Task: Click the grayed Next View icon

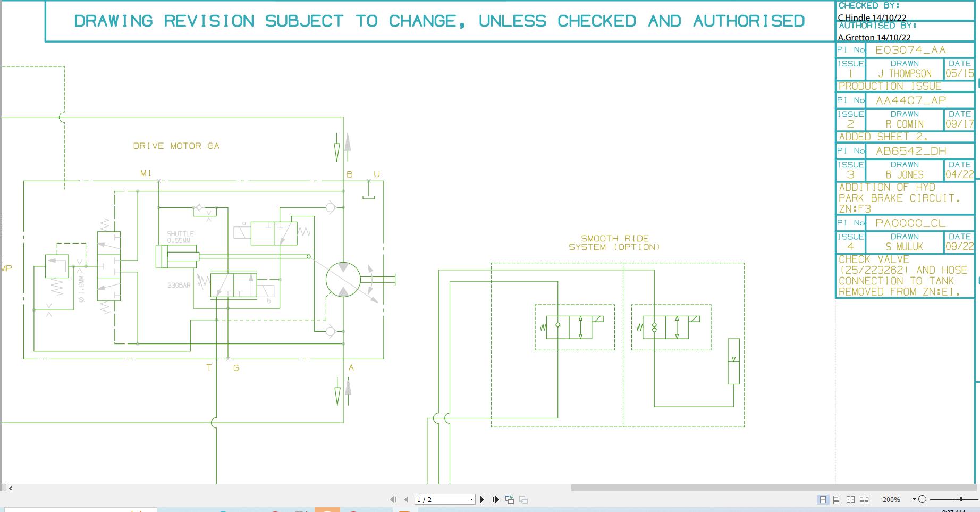Action: pos(523,499)
